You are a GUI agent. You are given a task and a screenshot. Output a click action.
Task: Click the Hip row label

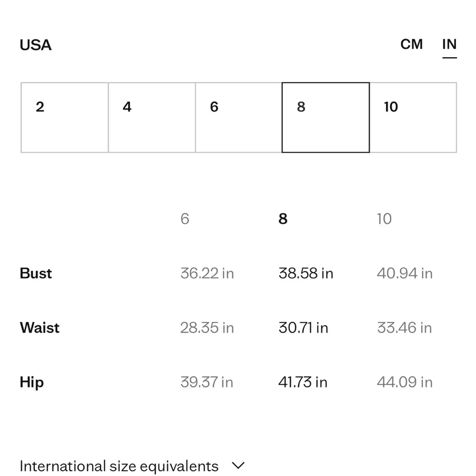click(x=32, y=383)
